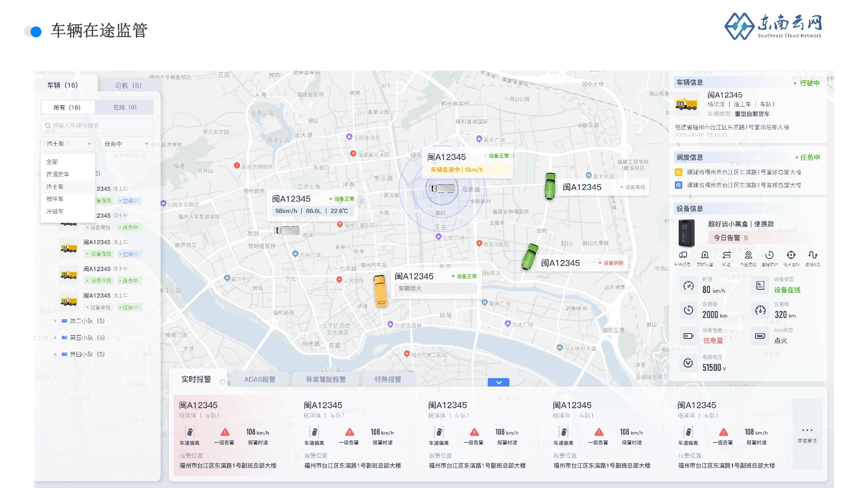Choose 渣土车 option in the open list
The width and height of the screenshot is (868, 488).
(x=68, y=187)
